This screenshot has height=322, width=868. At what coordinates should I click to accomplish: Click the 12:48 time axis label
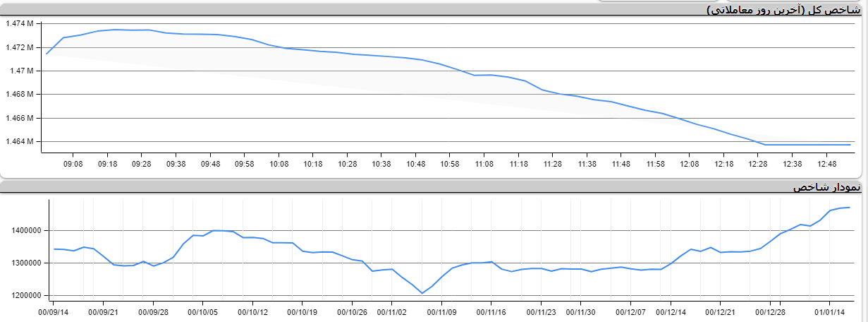coord(826,164)
